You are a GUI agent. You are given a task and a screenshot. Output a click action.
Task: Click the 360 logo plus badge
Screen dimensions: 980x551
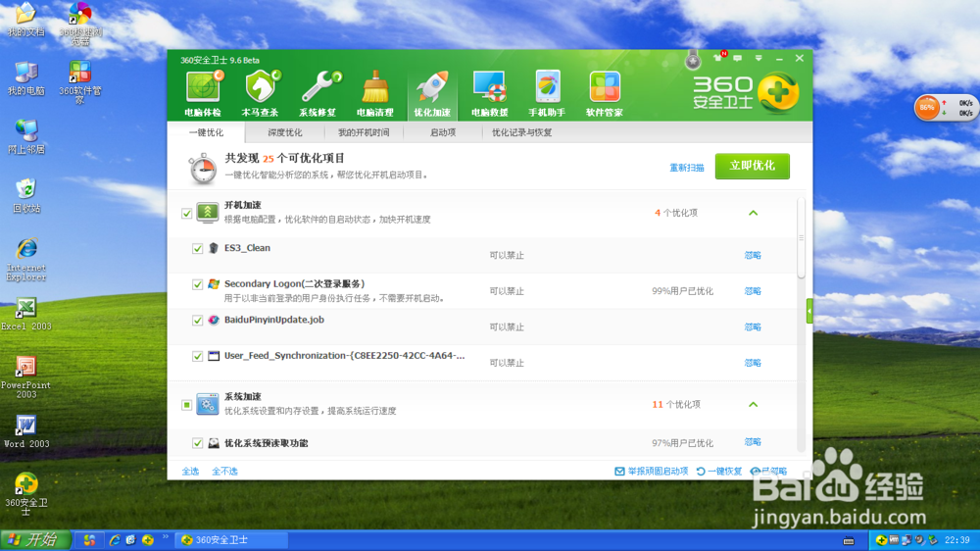coord(778,92)
